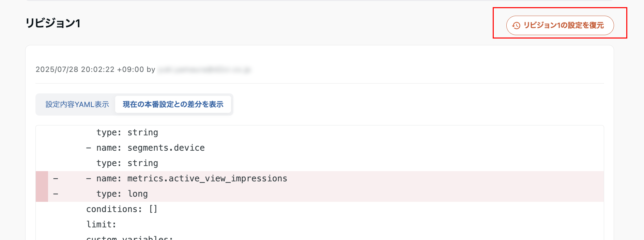This screenshot has width=644, height=240.
Task: Click the name: segments.device line
Action: point(151,148)
